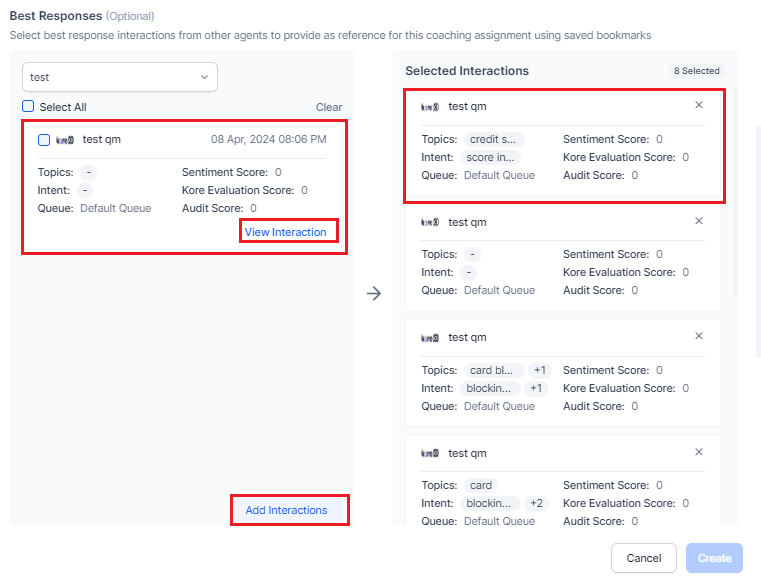
Task: Click the Clear link
Action: pos(329,107)
